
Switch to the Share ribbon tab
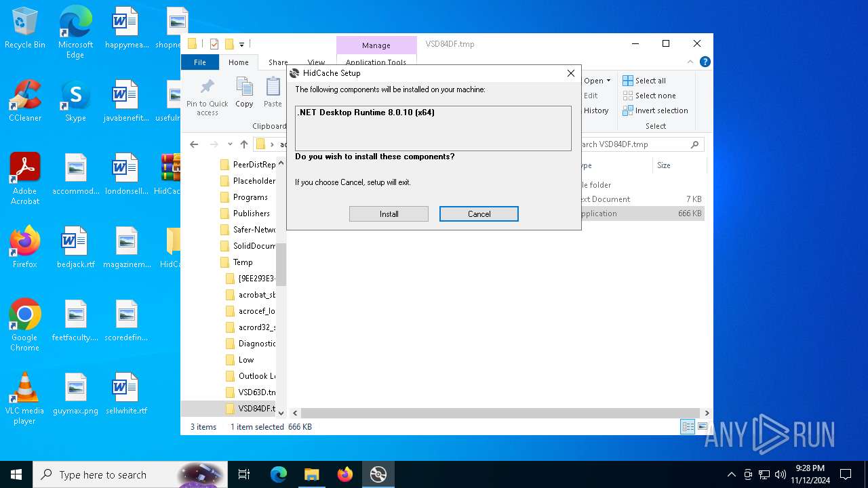pyautogui.click(x=278, y=62)
